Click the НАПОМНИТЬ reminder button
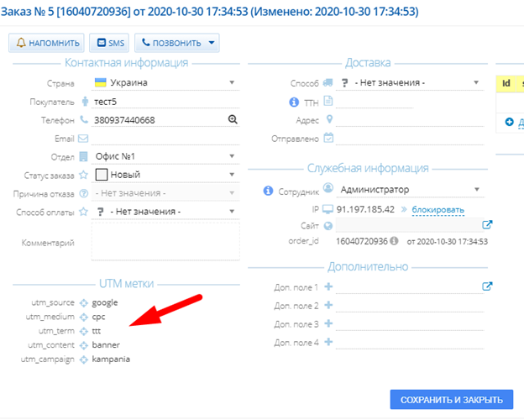Viewport: 524px width, 420px height. click(x=46, y=43)
